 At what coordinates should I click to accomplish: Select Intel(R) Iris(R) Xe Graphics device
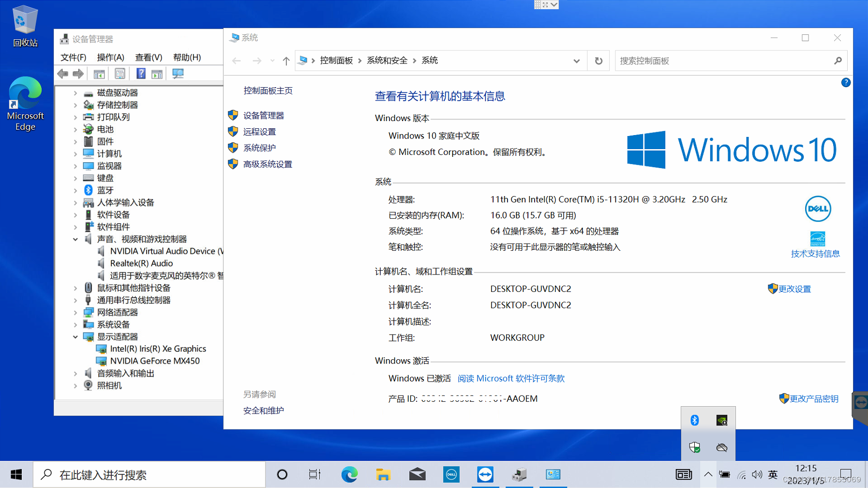click(158, 349)
